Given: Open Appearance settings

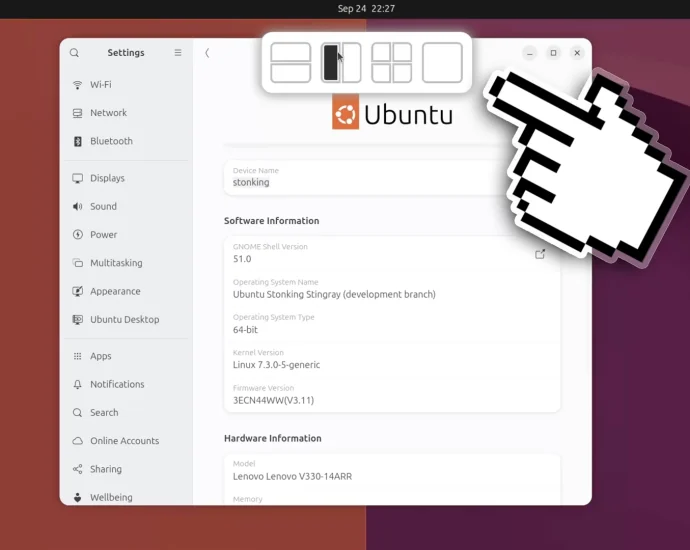Looking at the screenshot, I should click(x=126, y=291).
